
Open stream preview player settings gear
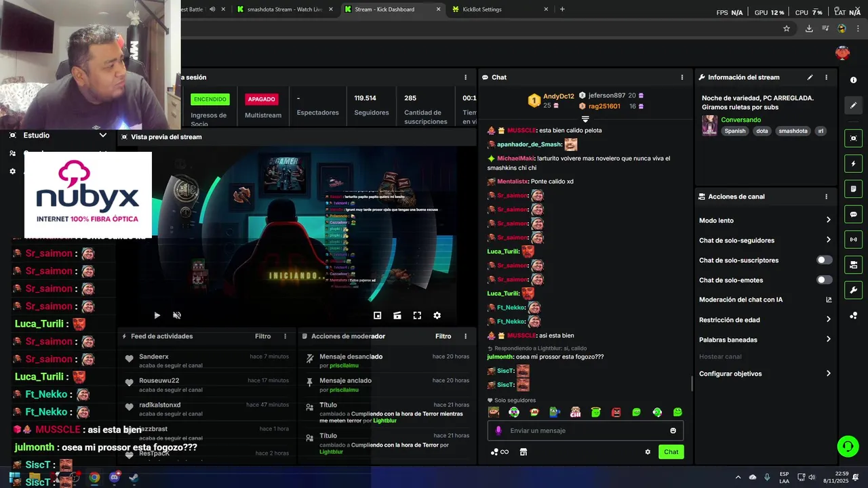coord(437,315)
